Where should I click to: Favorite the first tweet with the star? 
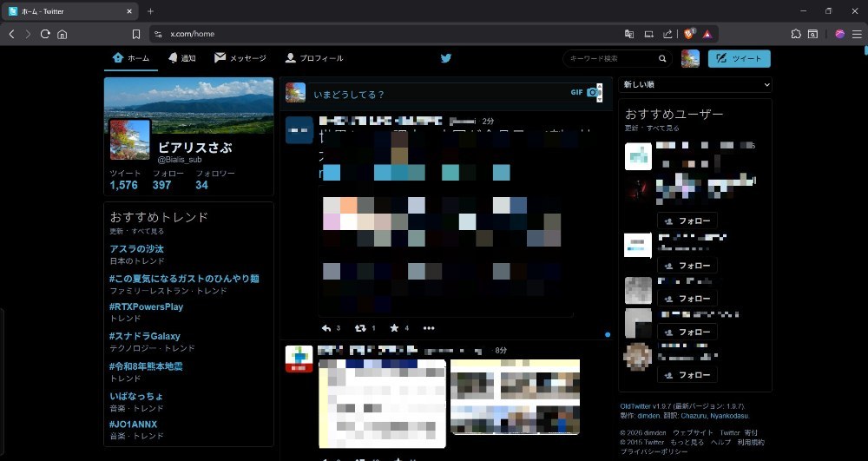click(x=394, y=328)
